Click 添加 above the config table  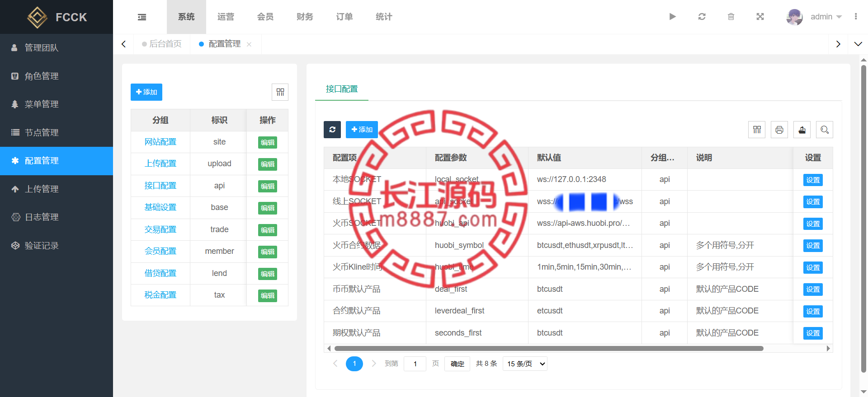pos(362,130)
